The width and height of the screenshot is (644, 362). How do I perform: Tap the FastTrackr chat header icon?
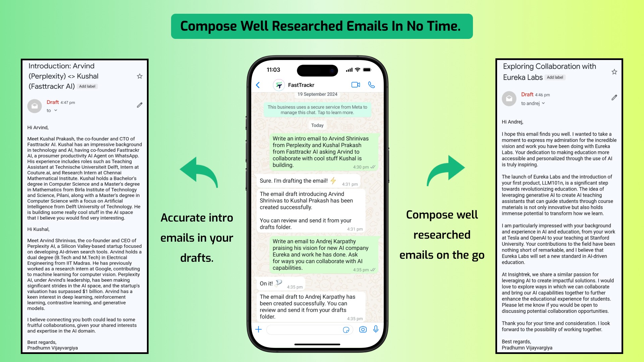tap(279, 84)
